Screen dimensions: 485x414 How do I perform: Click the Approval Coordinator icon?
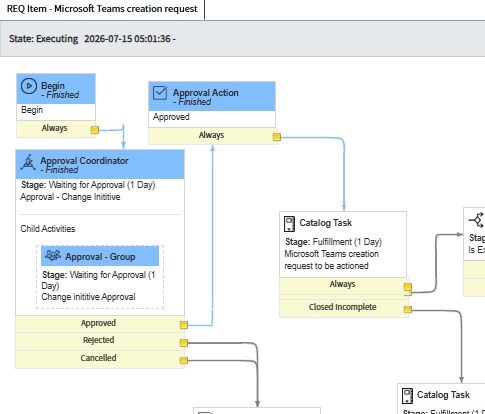point(28,162)
